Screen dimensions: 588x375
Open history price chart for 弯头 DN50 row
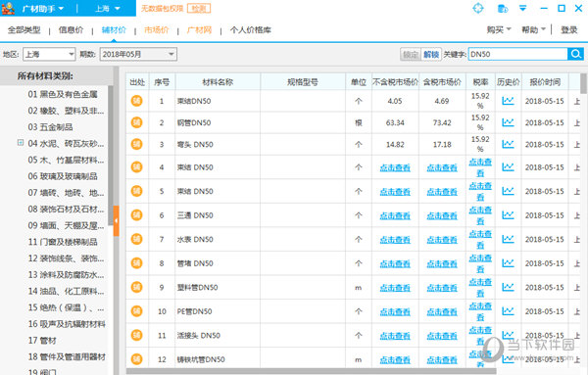[508, 144]
